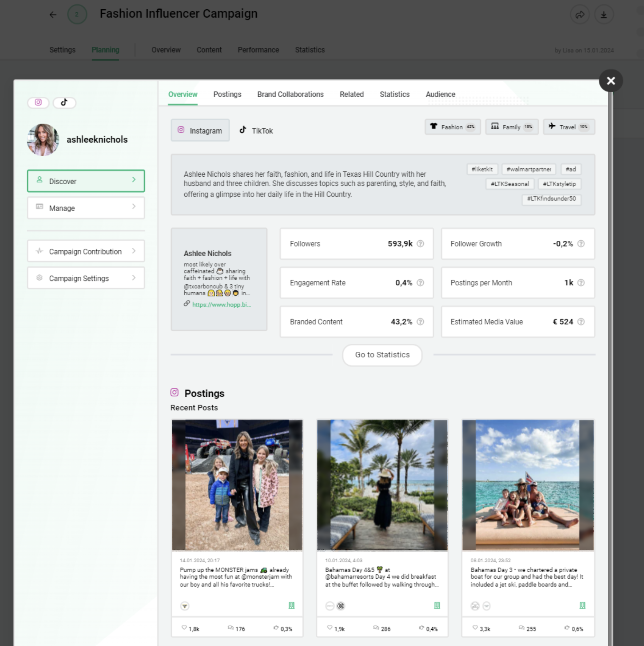Click Ashlee Nichols profile photo

tap(43, 140)
